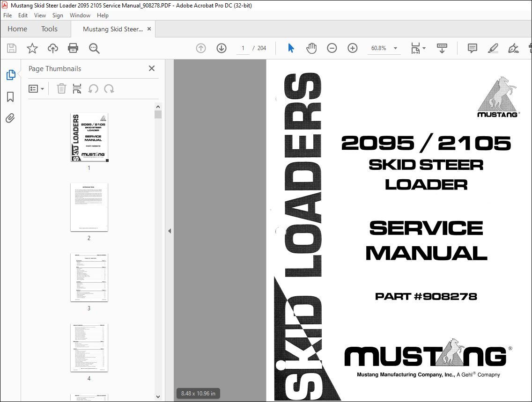The width and height of the screenshot is (532, 402).
Task: Open the Fit page options icon
Action: pyautogui.click(x=418, y=48)
